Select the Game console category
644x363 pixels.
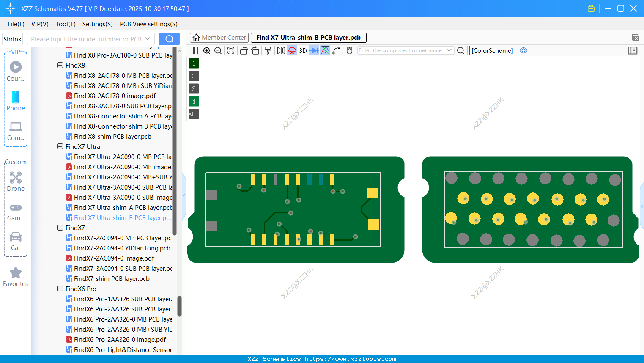[16, 212]
